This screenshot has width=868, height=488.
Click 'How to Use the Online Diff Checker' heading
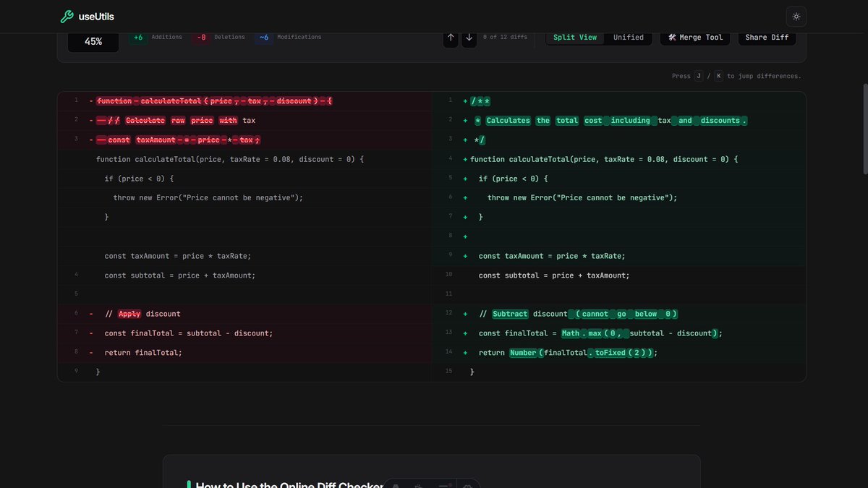point(289,487)
